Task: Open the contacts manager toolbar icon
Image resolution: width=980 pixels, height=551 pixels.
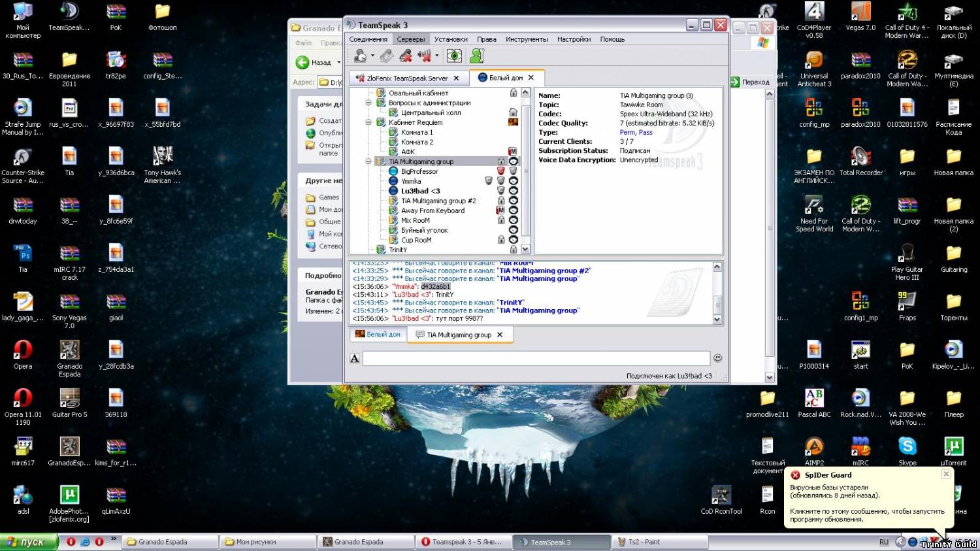Action: point(478,56)
